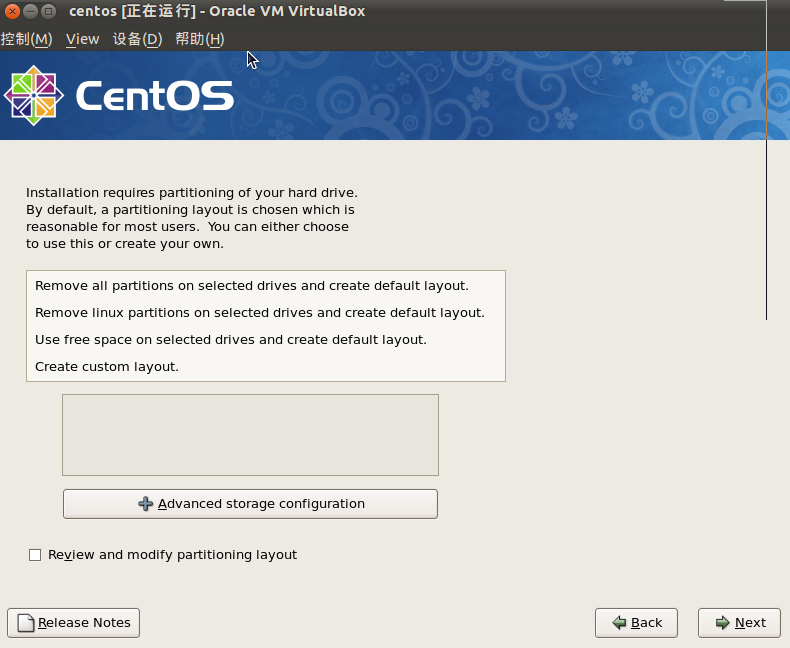Enable Review and modify partitioning layout checkbox
This screenshot has height=648, width=790.
(x=35, y=555)
